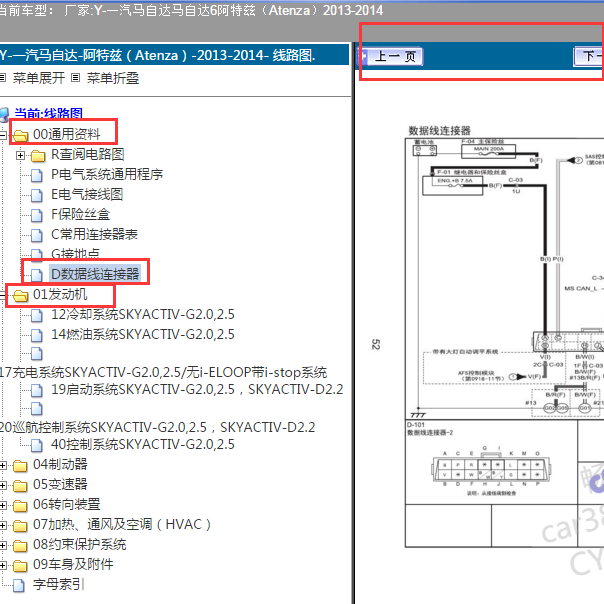The height and width of the screenshot is (604, 604).
Task: Click the 01发动机 folder icon
Action: (20, 295)
